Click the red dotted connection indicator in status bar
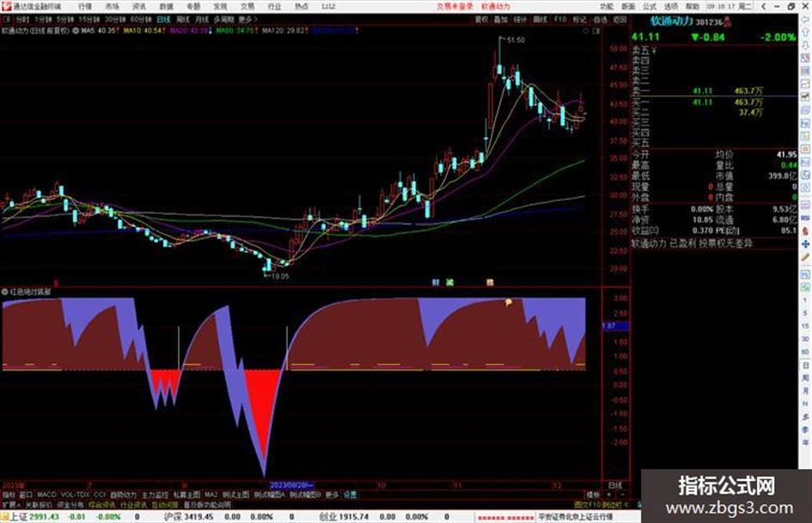Image resolution: width=812 pixels, height=523 pixels. (x=505, y=517)
